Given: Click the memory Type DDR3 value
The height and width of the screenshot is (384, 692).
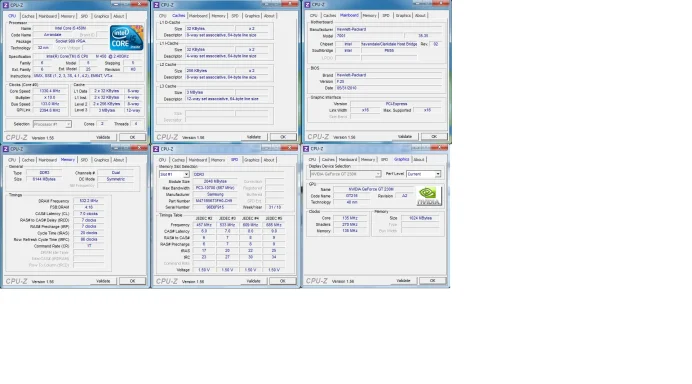Looking at the screenshot, I should 44,173.
